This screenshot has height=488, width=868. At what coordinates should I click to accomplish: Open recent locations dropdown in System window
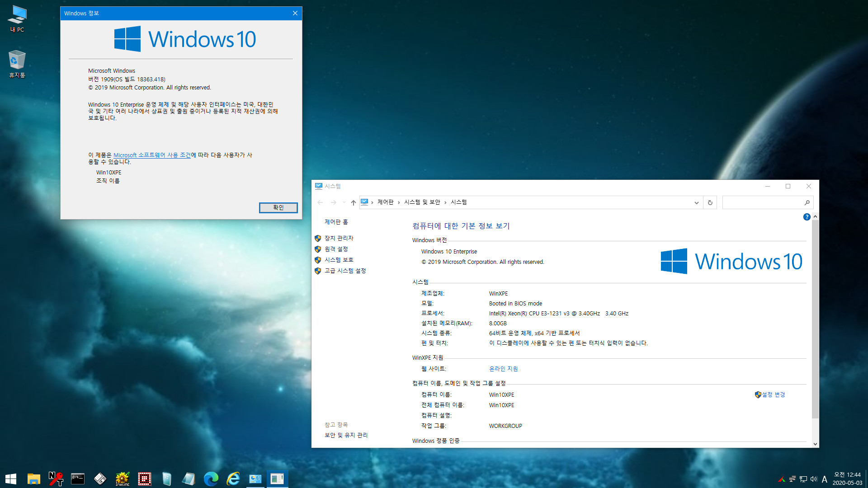[x=344, y=202]
